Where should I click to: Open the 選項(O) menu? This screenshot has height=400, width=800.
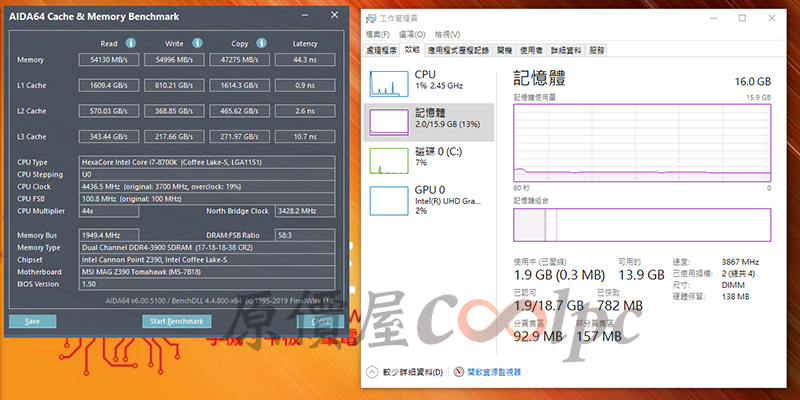[x=412, y=34]
